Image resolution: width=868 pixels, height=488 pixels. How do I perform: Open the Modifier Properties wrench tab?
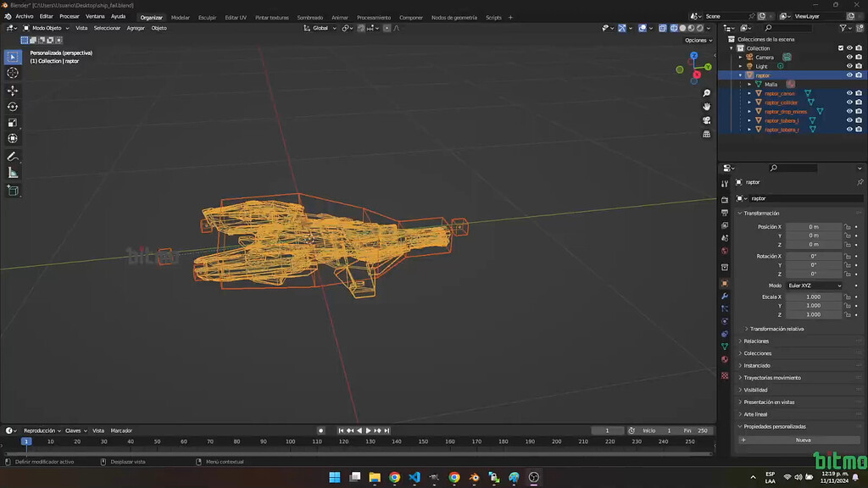pos(726,297)
